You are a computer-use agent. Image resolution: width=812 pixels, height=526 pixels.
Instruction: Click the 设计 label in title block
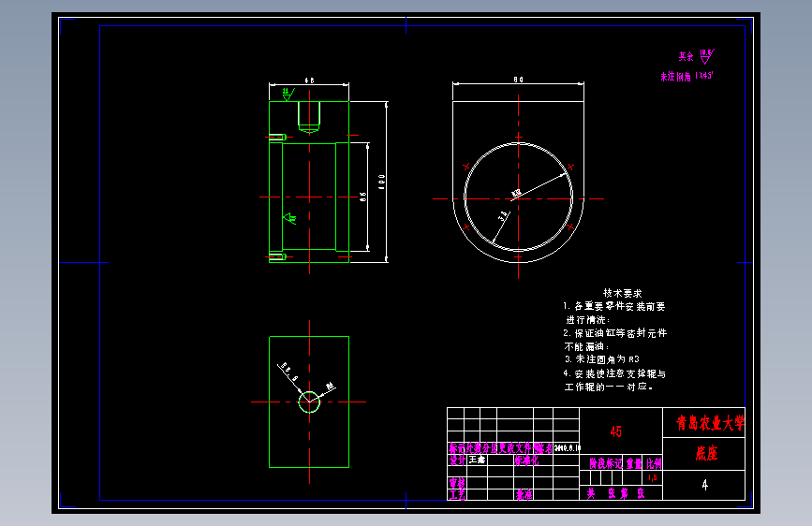[x=457, y=460]
